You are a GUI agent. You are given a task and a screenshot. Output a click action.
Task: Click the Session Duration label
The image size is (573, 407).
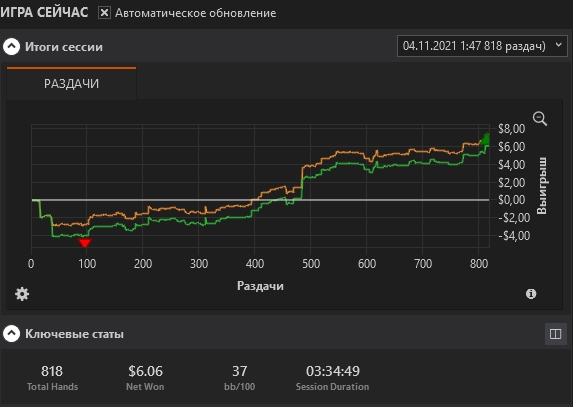333,387
